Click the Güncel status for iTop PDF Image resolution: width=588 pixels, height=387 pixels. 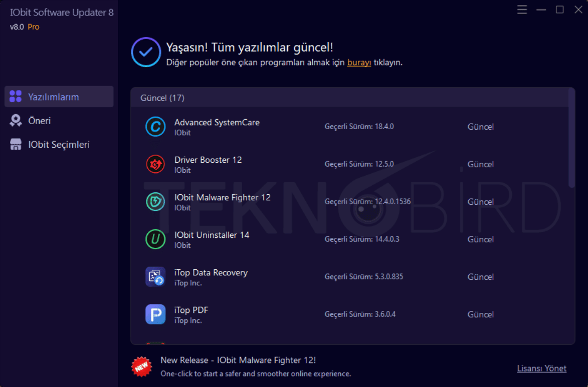(x=480, y=314)
